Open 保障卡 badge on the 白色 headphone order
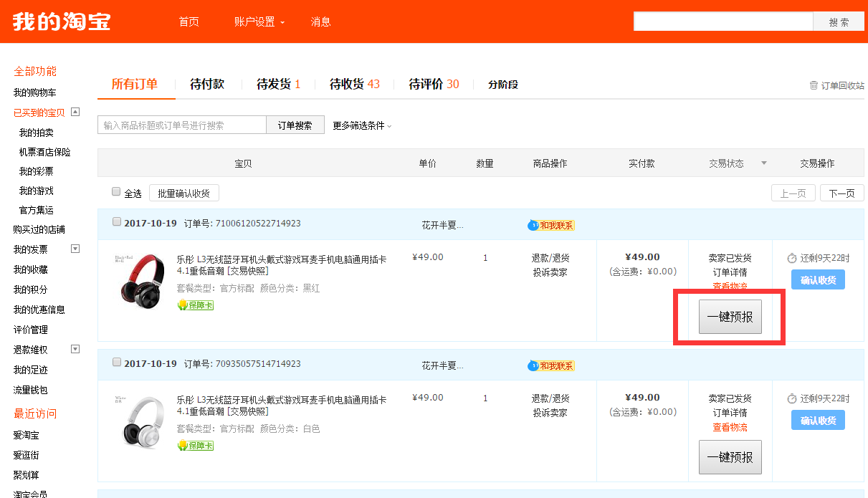Screen dimensions: 868x498 [196, 446]
